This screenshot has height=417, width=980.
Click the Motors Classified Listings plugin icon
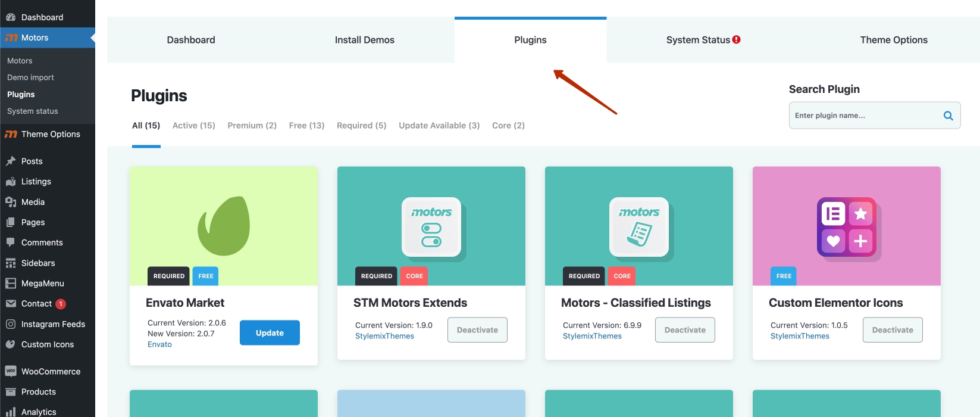click(x=639, y=227)
